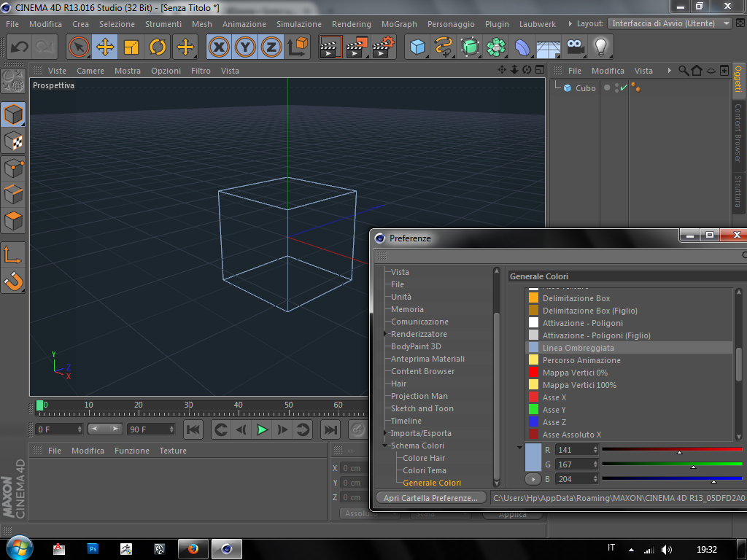Open the Simulazione menu
Image resolution: width=747 pixels, height=560 pixels.
298,24
